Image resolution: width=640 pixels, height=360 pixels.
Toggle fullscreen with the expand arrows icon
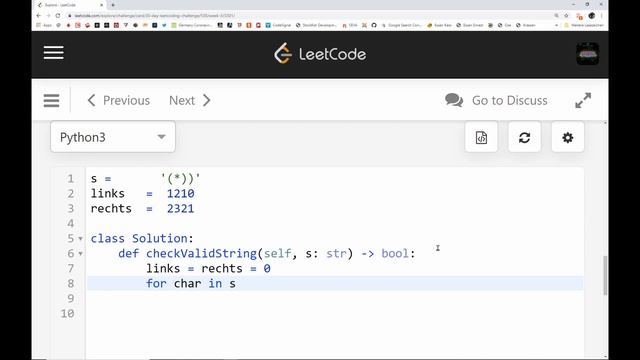pos(583,100)
